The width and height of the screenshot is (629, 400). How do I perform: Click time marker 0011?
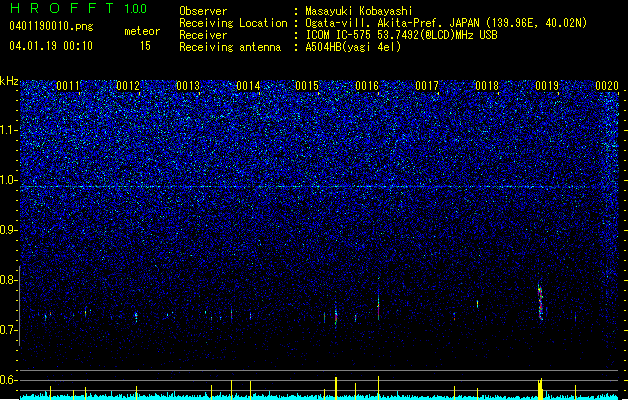(x=68, y=86)
